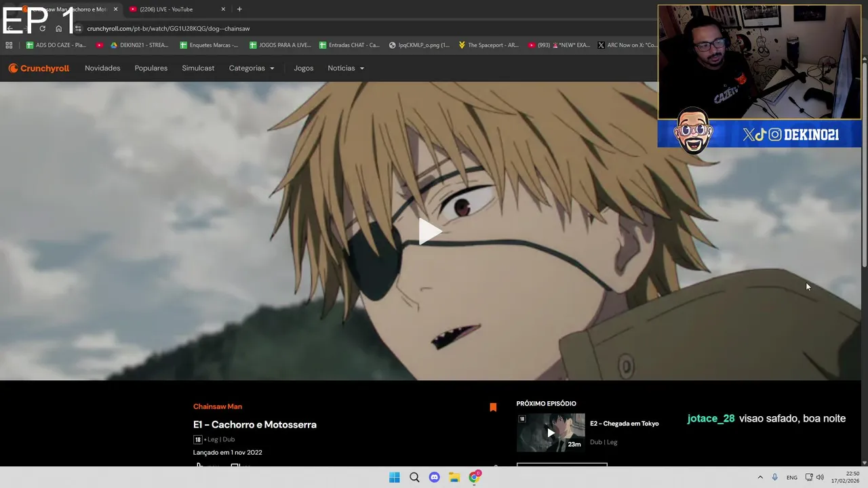The image size is (868, 488).
Task: Open the DEKIN021 - STREA... bookmark
Action: 139,45
